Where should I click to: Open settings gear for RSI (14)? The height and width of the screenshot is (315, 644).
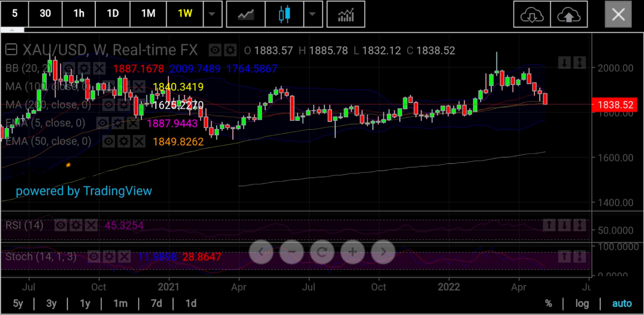[x=76, y=225]
